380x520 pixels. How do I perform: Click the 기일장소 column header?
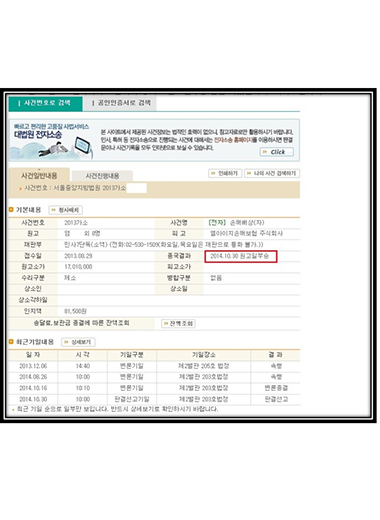pyautogui.click(x=203, y=355)
